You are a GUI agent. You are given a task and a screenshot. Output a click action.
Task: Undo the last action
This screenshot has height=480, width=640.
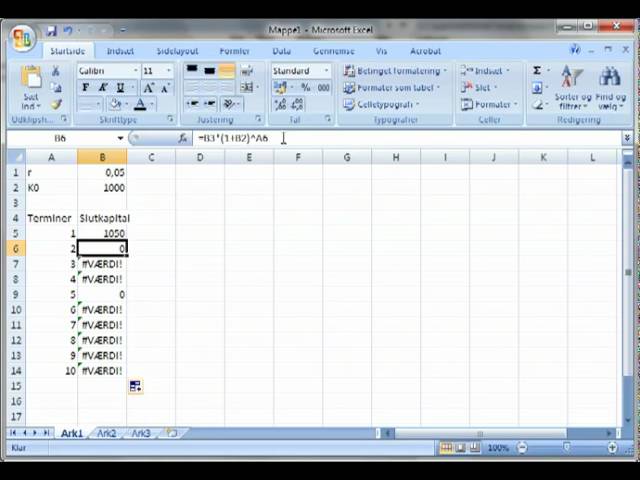(68, 30)
